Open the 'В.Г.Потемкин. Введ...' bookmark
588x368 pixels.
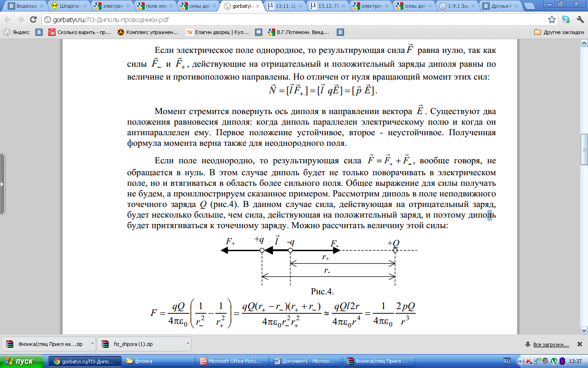coord(299,32)
